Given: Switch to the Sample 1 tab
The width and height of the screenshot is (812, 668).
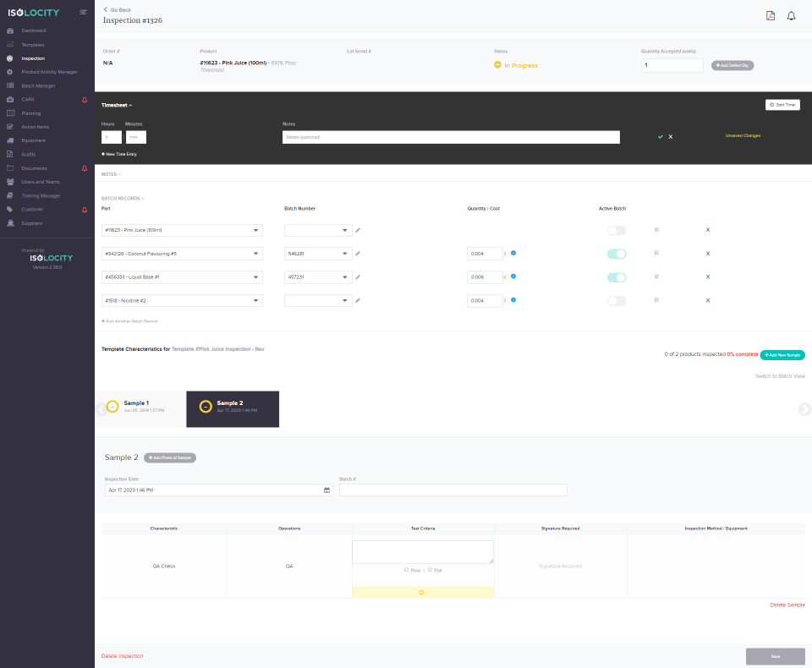Looking at the screenshot, I should click(x=140, y=409).
